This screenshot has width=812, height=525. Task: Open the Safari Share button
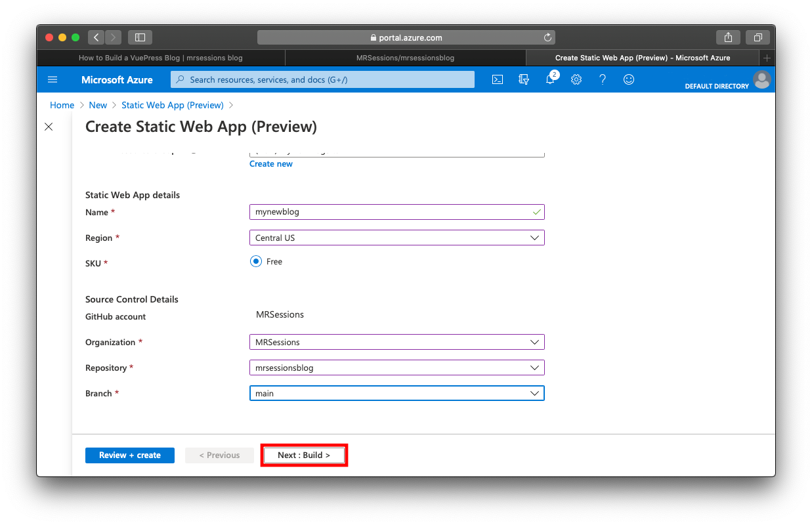coord(729,37)
